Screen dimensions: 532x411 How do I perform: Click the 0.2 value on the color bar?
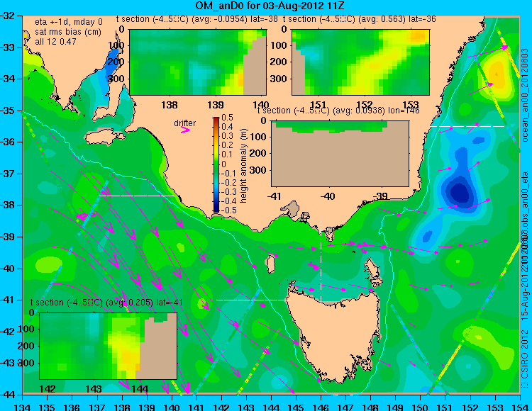click(227, 145)
